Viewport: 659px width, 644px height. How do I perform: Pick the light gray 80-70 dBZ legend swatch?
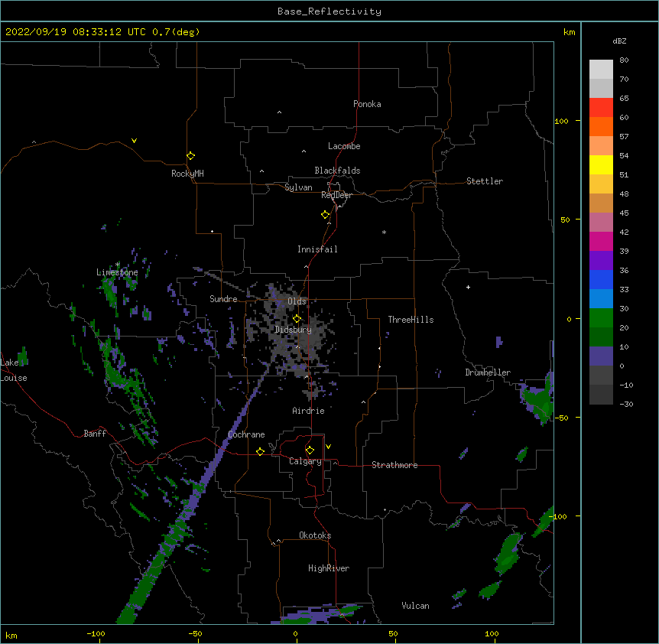[x=601, y=70]
